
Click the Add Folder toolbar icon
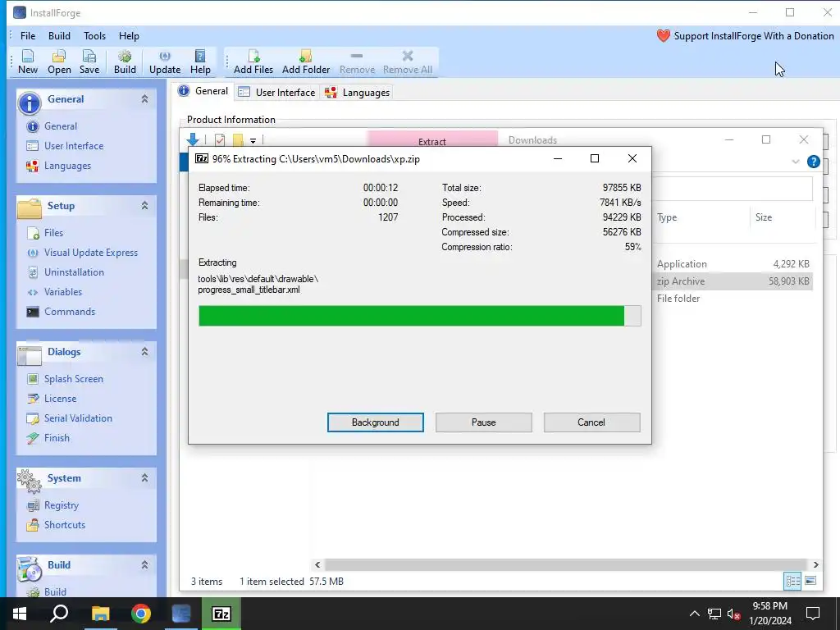306,62
